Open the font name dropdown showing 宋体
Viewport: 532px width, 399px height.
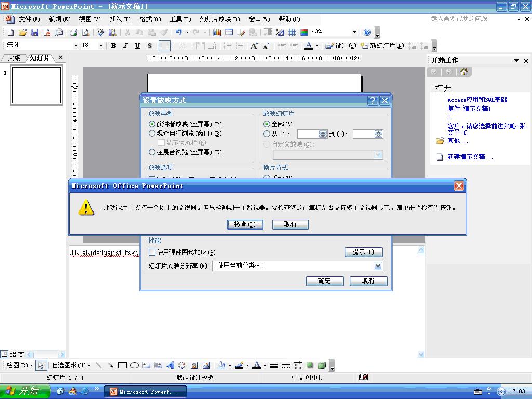click(x=76, y=45)
